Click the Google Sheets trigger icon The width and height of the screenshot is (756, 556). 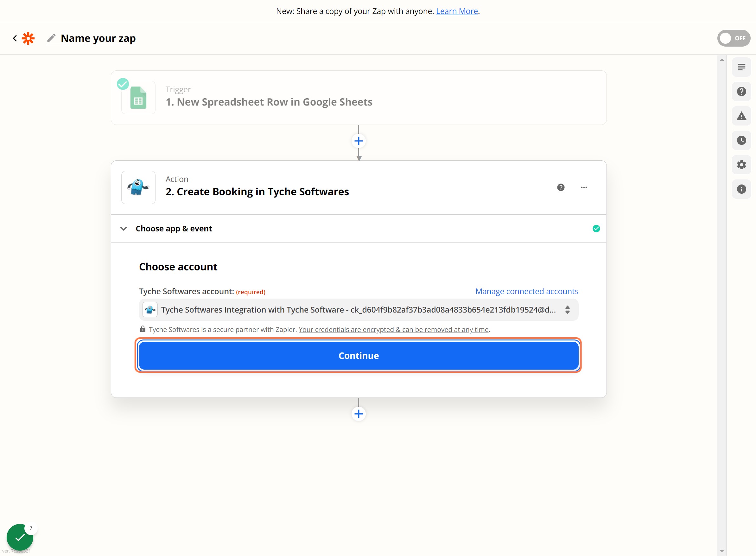point(138,98)
